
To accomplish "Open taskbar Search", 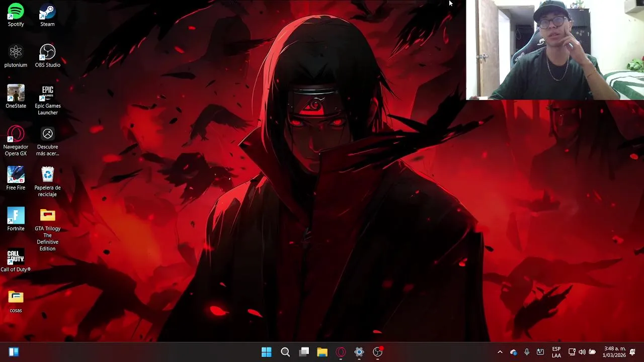I will (285, 352).
